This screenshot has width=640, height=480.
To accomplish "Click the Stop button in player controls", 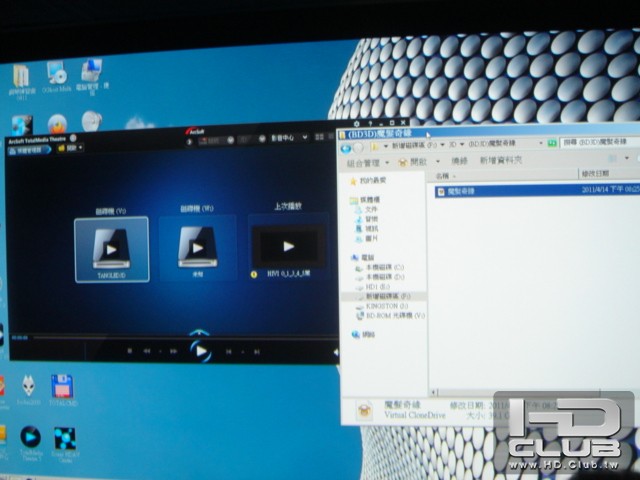I will tap(130, 351).
